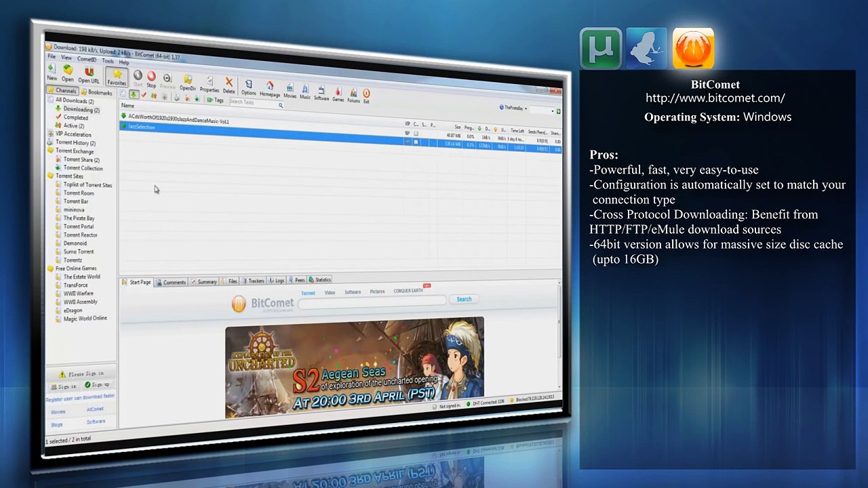Click the Preview toolbar icon

167,80
